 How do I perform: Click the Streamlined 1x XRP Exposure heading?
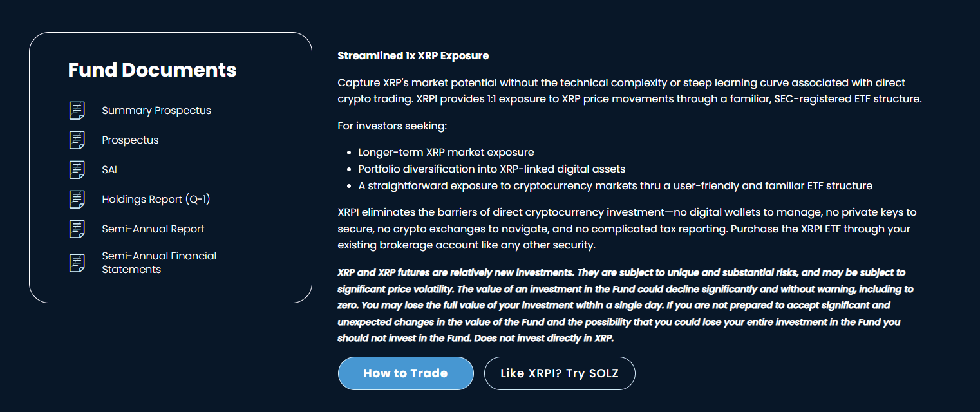pos(413,55)
